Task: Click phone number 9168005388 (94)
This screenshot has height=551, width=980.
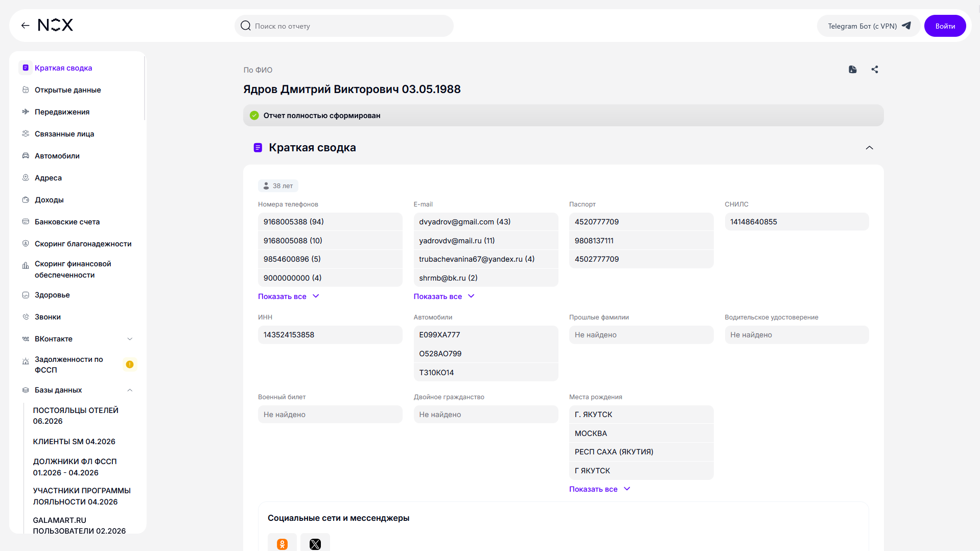Action: pyautogui.click(x=330, y=222)
